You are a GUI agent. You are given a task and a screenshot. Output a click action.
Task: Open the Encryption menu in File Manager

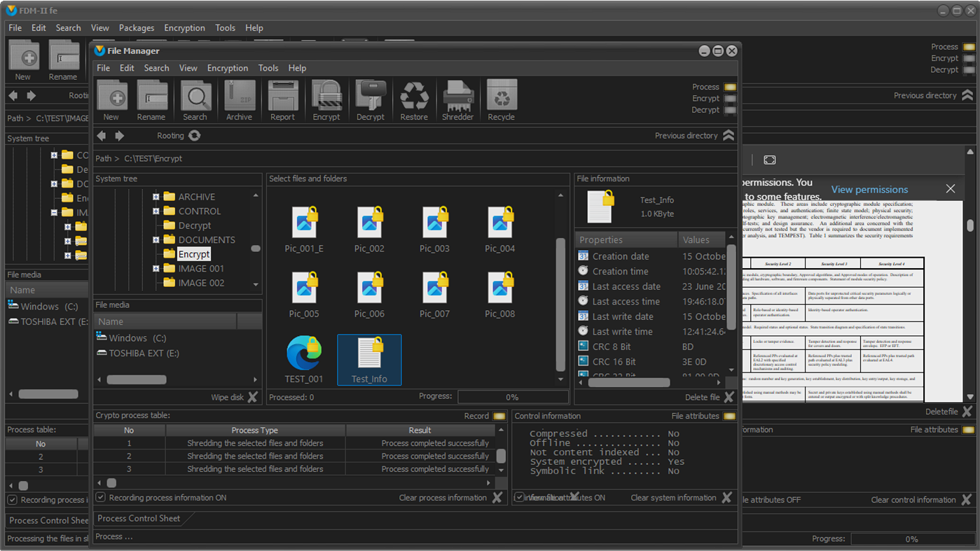click(x=227, y=68)
